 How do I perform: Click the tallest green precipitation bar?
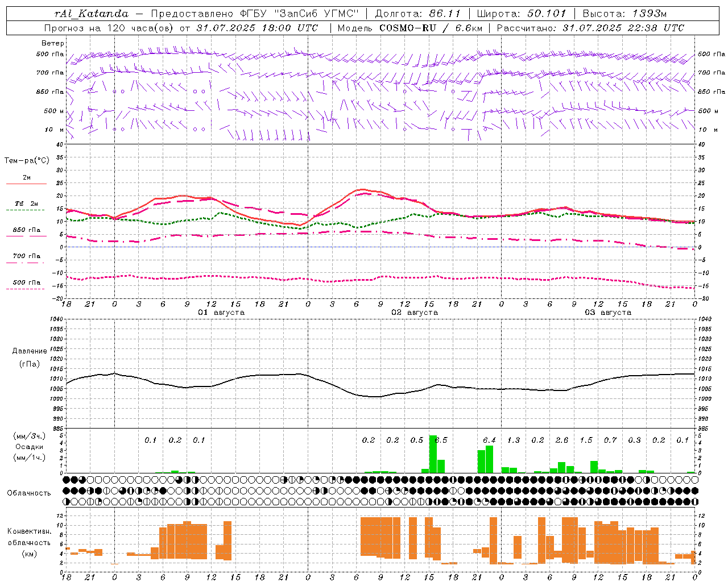[433, 454]
